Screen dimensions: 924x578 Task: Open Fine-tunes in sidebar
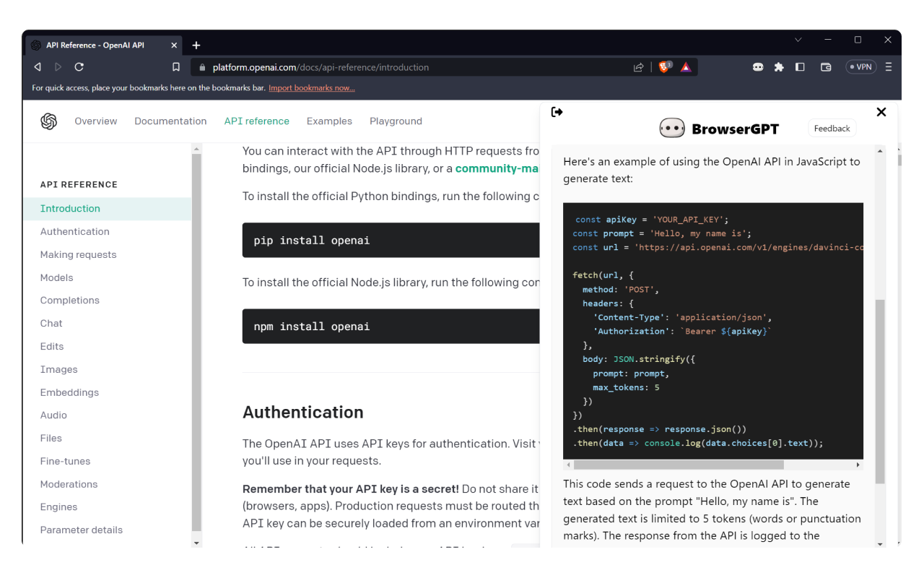pos(66,462)
